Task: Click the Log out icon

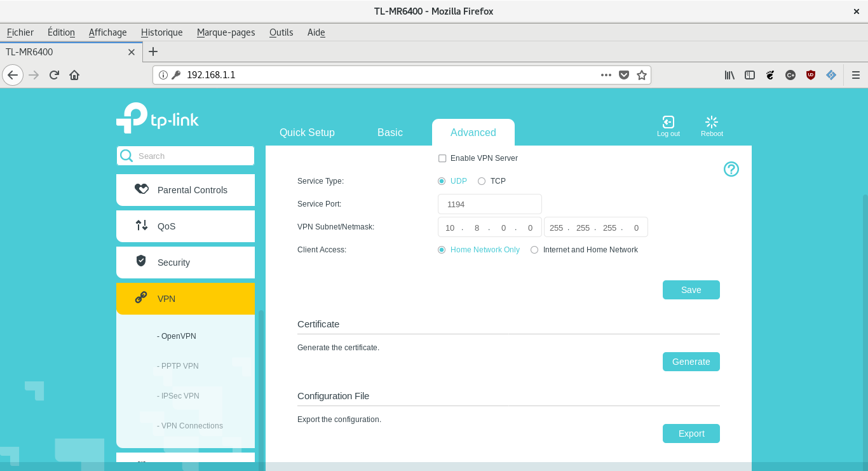Action: point(668,123)
